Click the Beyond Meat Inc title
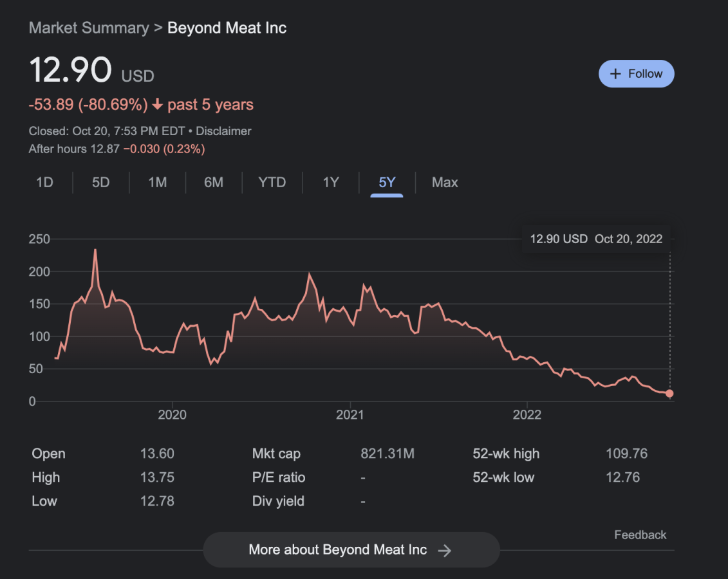728x579 pixels. coord(227,28)
